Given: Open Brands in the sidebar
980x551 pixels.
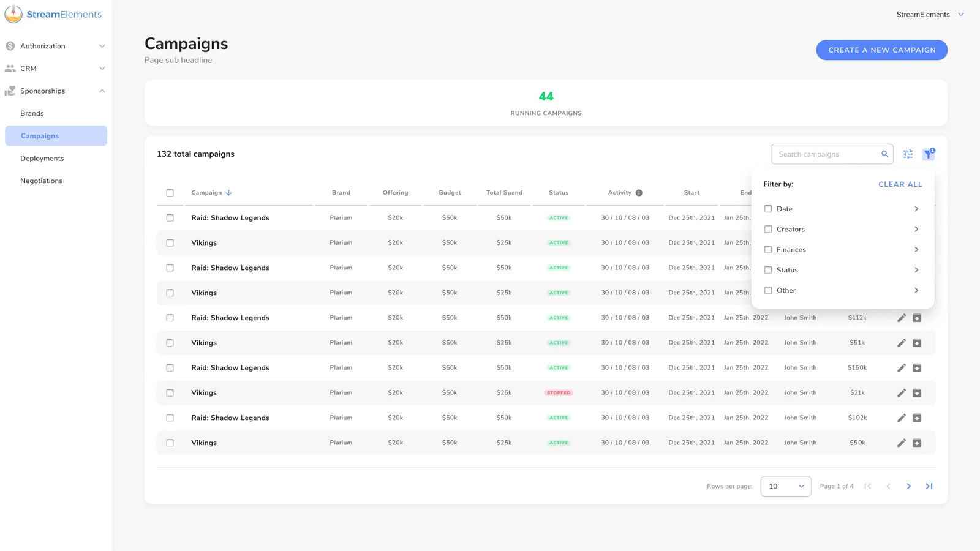Looking at the screenshot, I should pyautogui.click(x=32, y=113).
